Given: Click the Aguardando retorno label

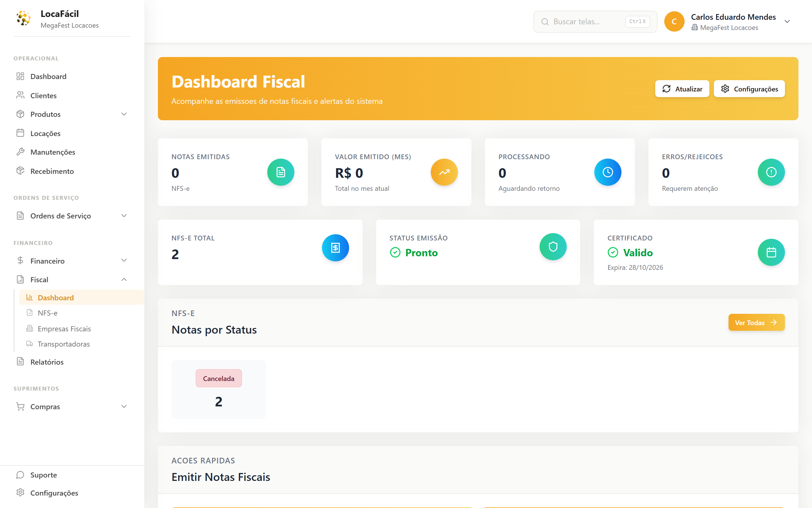Looking at the screenshot, I should coord(529,189).
